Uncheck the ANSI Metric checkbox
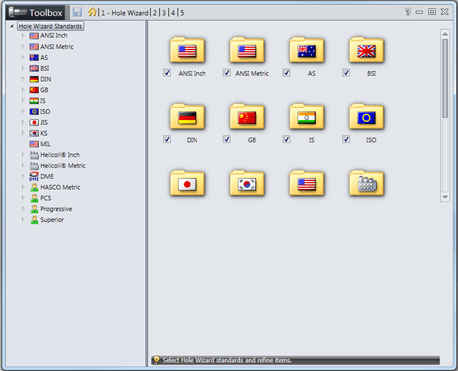 227,73
